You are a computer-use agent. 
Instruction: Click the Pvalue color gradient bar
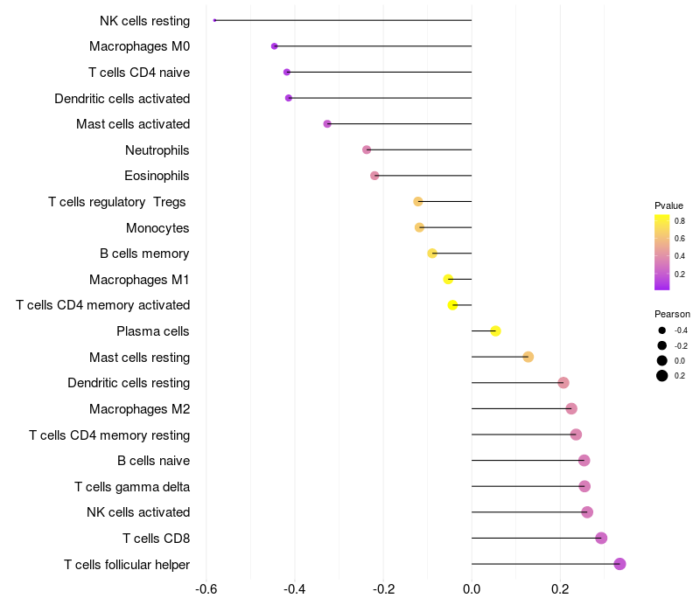(x=662, y=253)
